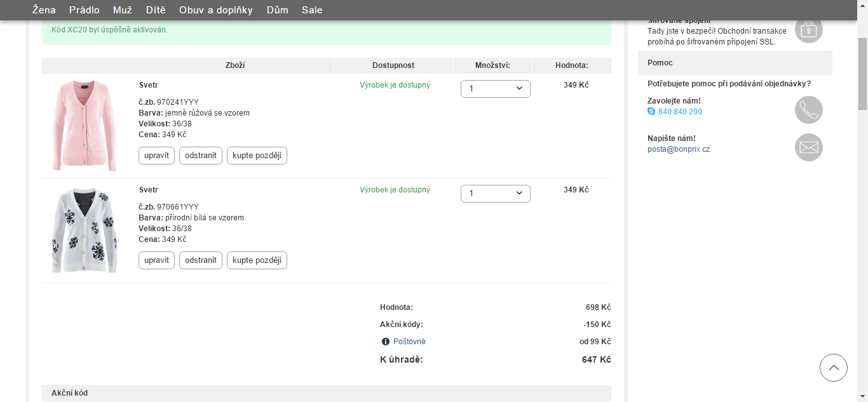This screenshot has width=868, height=402.
Task: Click the K úhradě label
Action: [x=401, y=359]
